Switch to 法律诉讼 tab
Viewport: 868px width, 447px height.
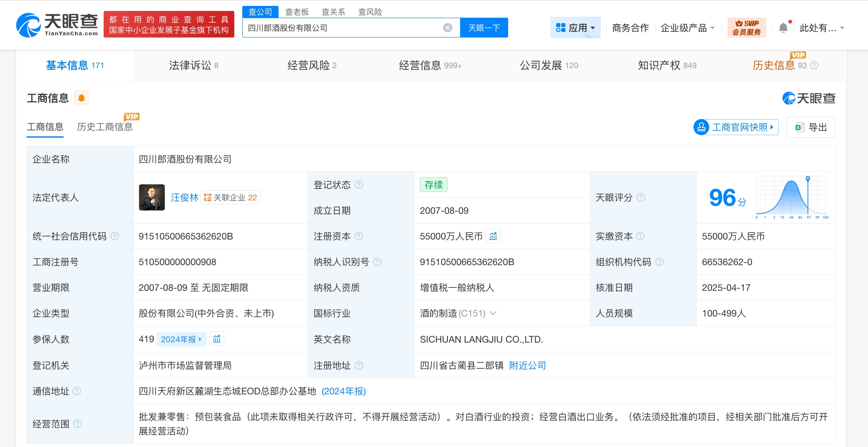[x=193, y=65]
